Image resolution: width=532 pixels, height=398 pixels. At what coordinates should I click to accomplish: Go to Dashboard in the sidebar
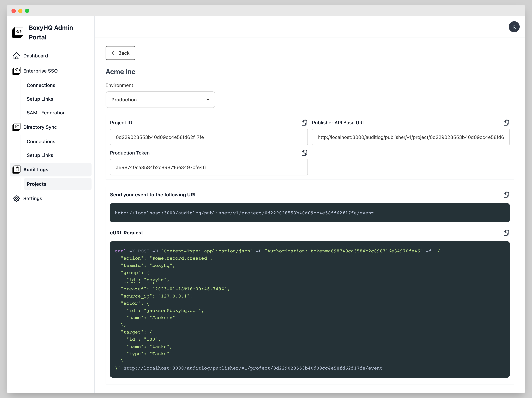point(36,56)
